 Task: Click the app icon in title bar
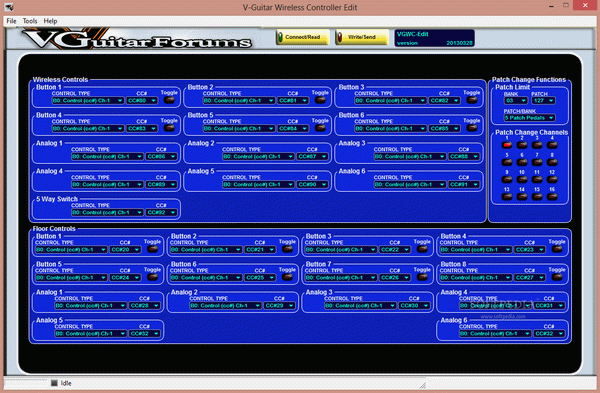[x=9, y=7]
